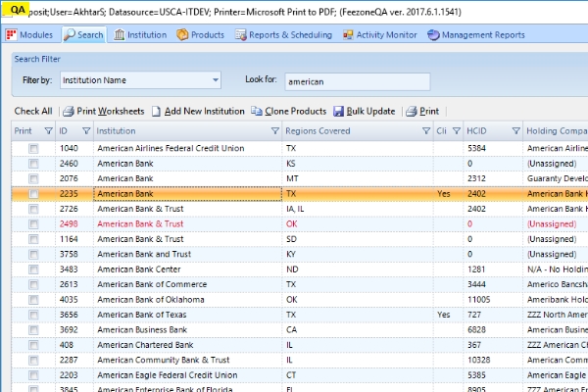
Task: Select American Bank and Trust row
Action: tap(300, 255)
